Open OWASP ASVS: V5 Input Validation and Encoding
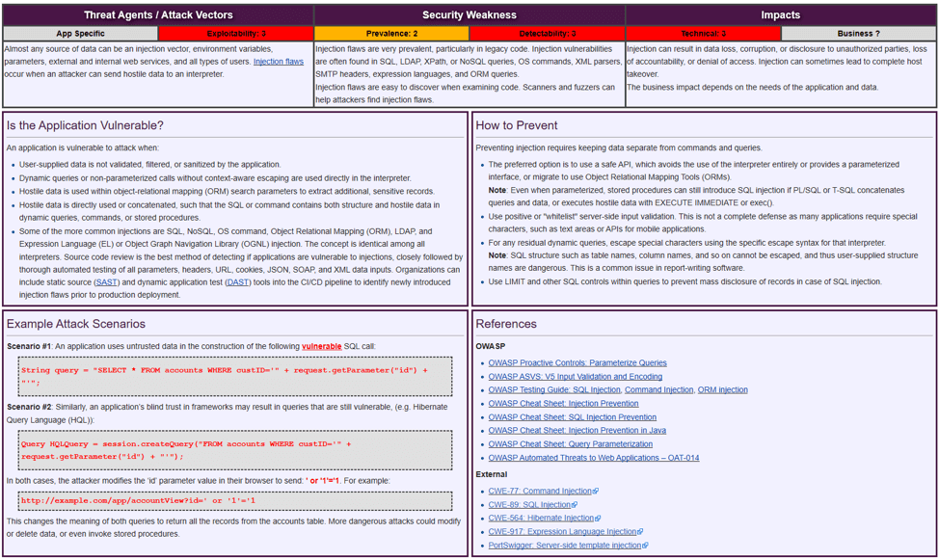The width and height of the screenshot is (939, 560). tap(575, 377)
